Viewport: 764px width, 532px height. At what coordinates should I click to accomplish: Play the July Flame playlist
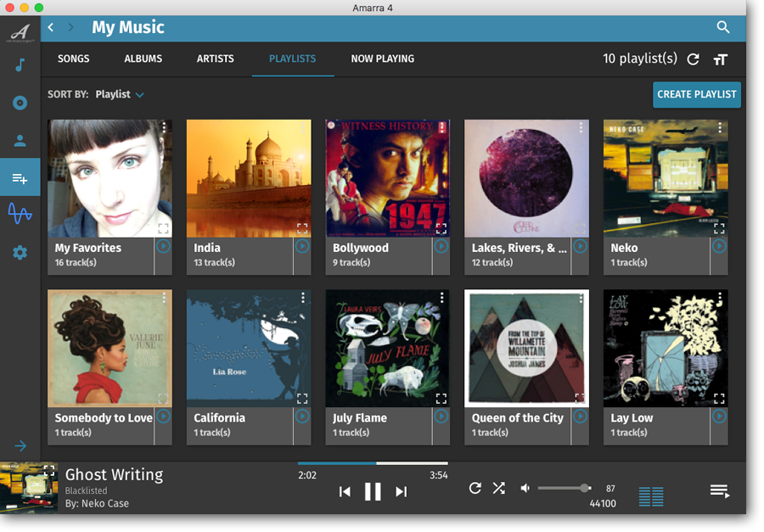click(x=441, y=417)
